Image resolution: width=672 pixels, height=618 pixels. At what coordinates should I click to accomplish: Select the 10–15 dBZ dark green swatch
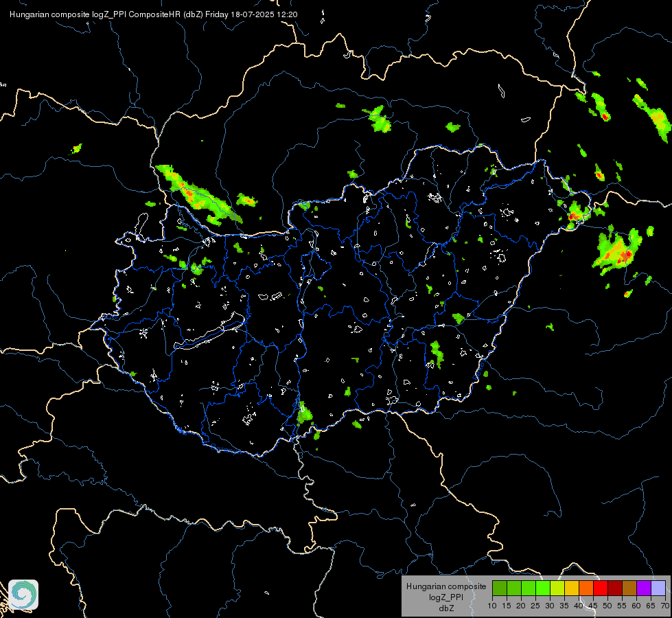pyautogui.click(x=500, y=588)
